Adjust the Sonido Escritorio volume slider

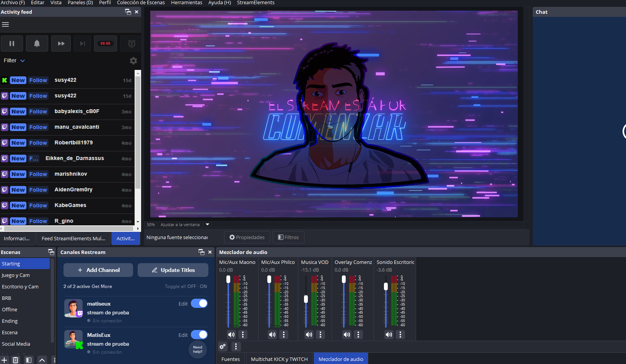[386, 286]
